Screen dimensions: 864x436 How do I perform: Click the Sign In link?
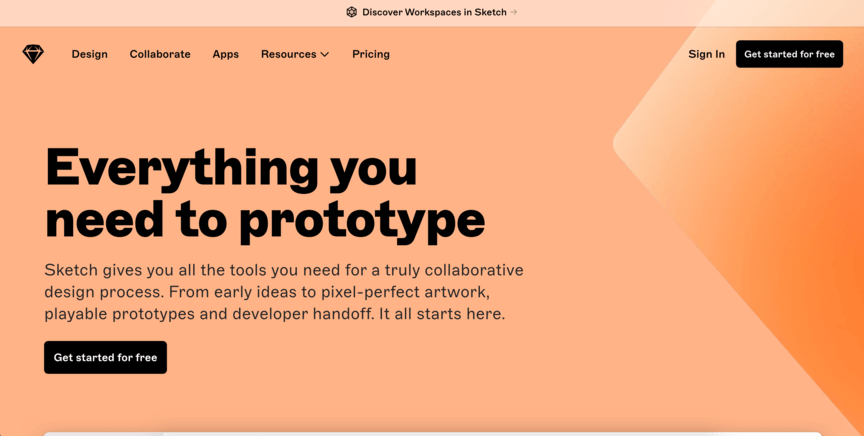click(x=706, y=54)
